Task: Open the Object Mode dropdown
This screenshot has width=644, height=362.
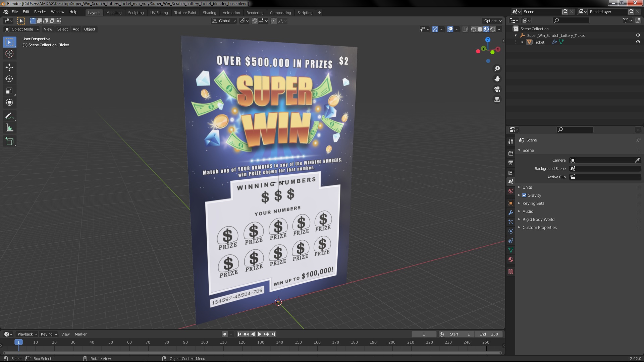Action: 22,29
